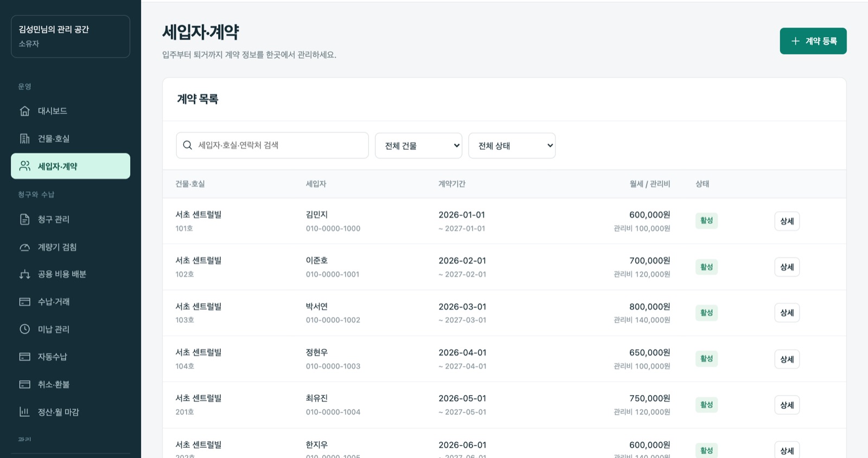Image resolution: width=868 pixels, height=458 pixels.
Task: Click the 활성 badge in 박서연 row
Action: (x=706, y=313)
